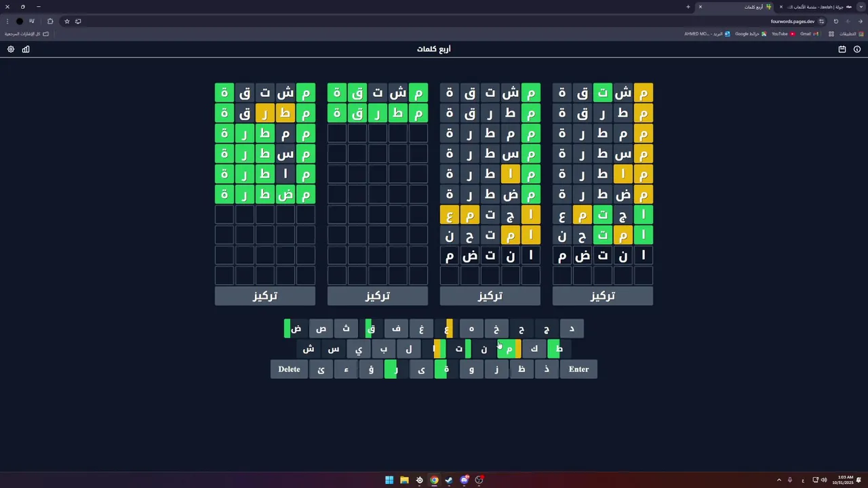Image resolution: width=868 pixels, height=488 pixels.
Task: Tap the ق key on game keyboard
Action: click(371, 329)
